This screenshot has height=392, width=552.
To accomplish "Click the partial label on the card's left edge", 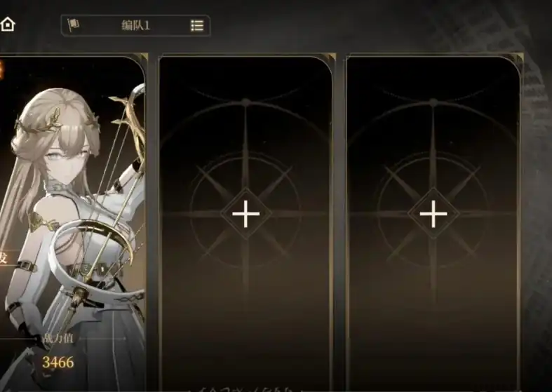I will tap(4, 258).
